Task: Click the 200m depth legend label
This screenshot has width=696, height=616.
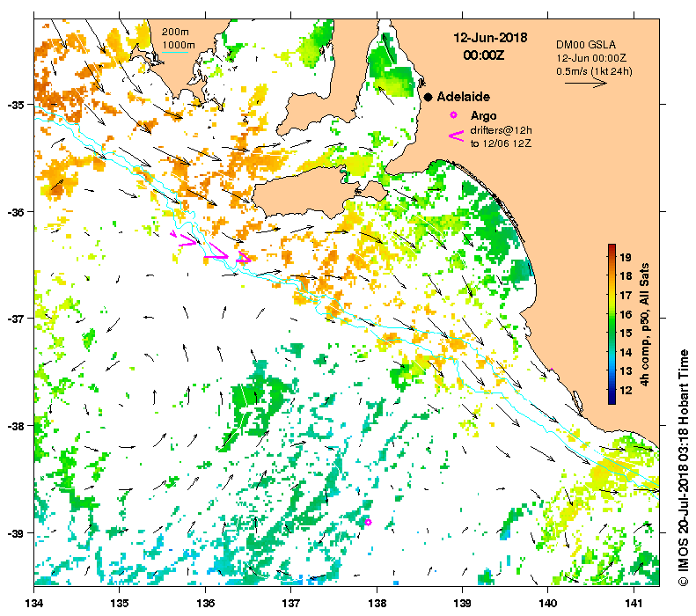Action: click(175, 32)
